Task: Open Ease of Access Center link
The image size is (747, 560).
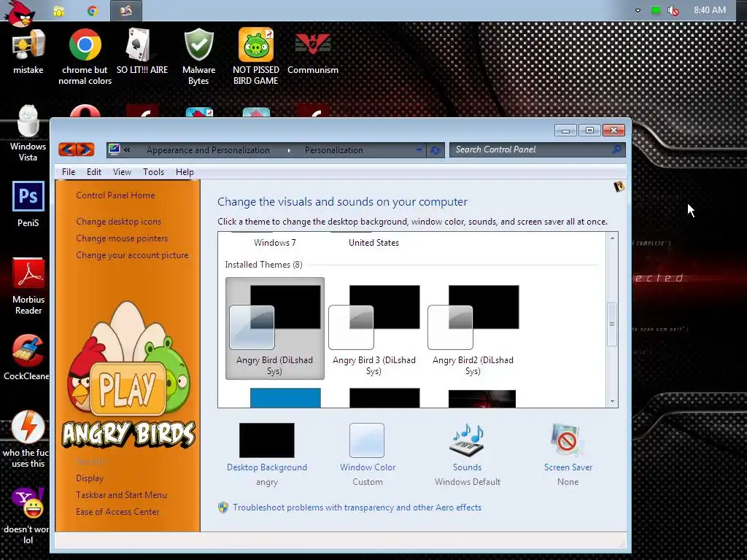Action: click(x=117, y=512)
